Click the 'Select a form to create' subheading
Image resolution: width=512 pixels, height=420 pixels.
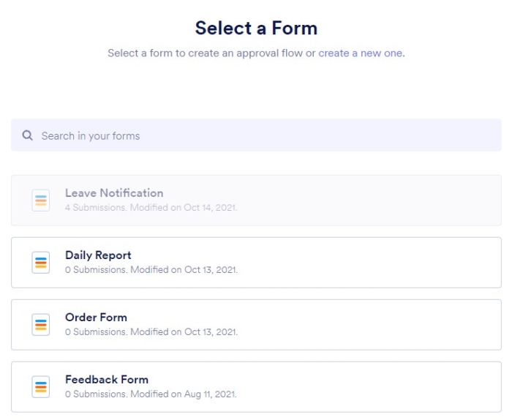tap(212, 53)
